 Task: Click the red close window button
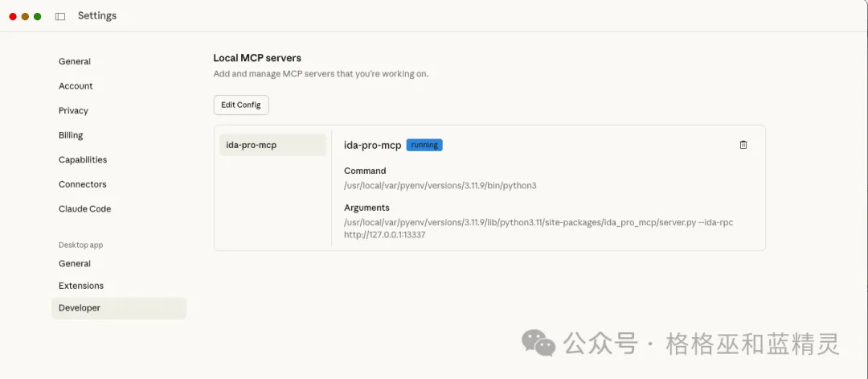tap(13, 17)
